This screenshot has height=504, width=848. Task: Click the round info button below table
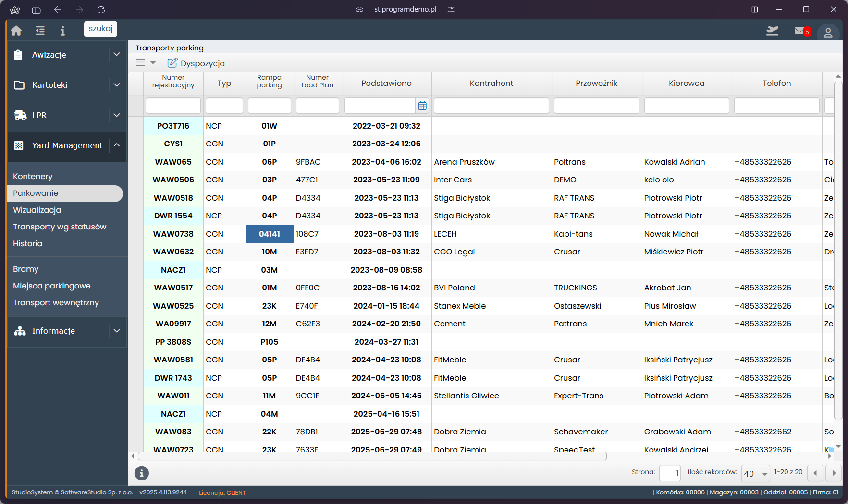click(141, 473)
